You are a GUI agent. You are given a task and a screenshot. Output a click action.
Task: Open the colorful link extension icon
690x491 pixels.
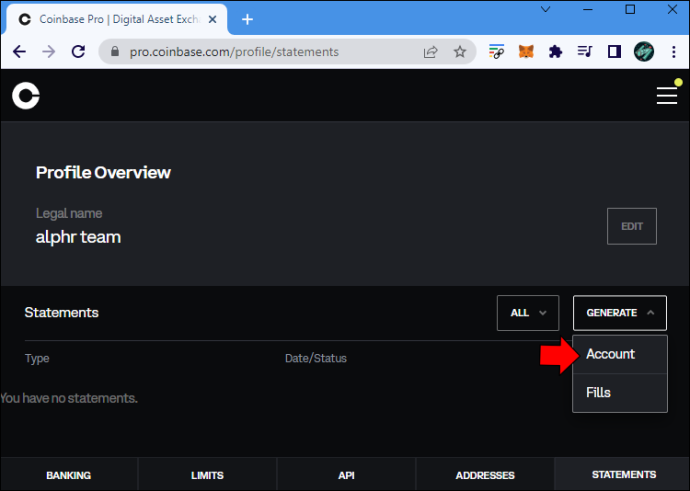point(496,52)
